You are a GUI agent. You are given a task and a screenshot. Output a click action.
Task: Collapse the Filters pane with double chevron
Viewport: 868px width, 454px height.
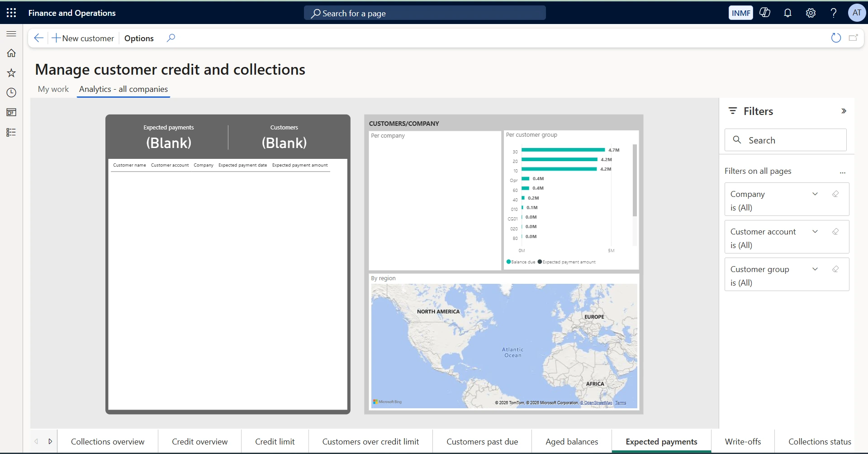coord(844,111)
